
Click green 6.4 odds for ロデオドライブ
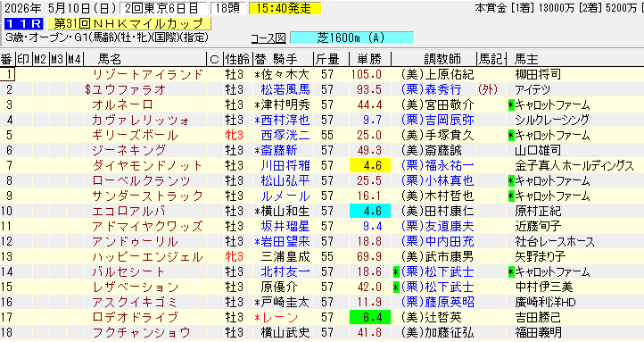pyautogui.click(x=369, y=318)
